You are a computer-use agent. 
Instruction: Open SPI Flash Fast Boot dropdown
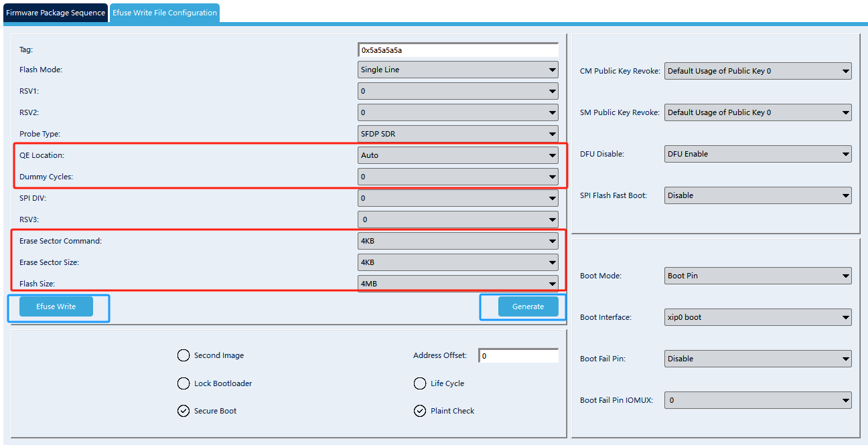[x=758, y=195]
